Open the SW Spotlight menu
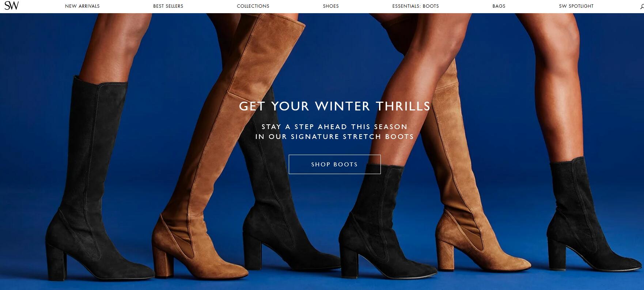644x290 pixels. tap(576, 6)
